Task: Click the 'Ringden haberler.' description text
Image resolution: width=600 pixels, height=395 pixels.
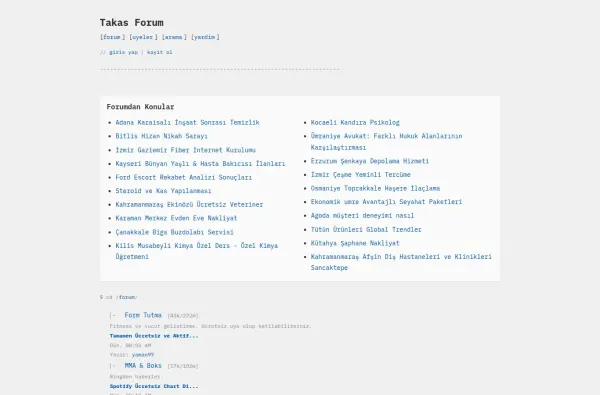Action: click(136, 377)
